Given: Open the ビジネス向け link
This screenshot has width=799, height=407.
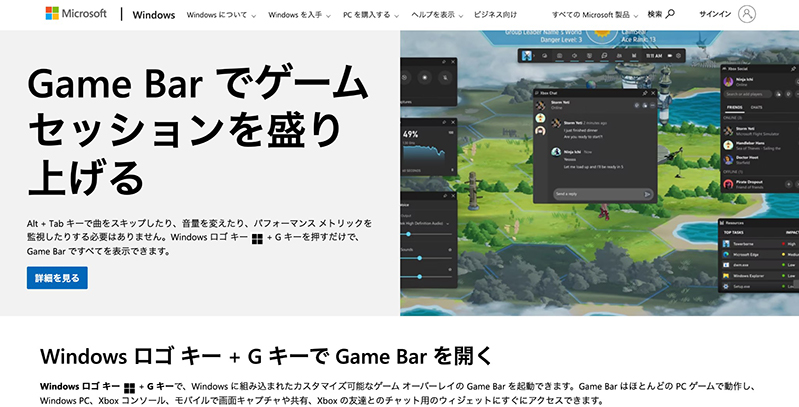Looking at the screenshot, I should (495, 15).
